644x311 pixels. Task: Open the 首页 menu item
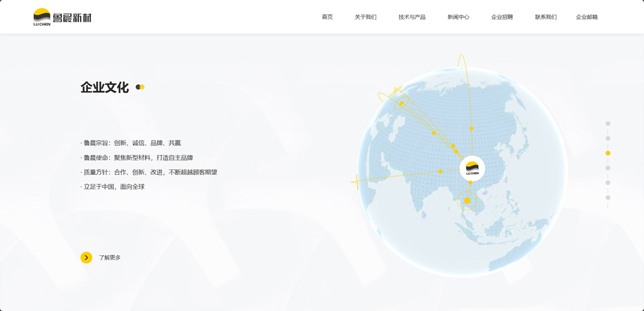click(327, 17)
